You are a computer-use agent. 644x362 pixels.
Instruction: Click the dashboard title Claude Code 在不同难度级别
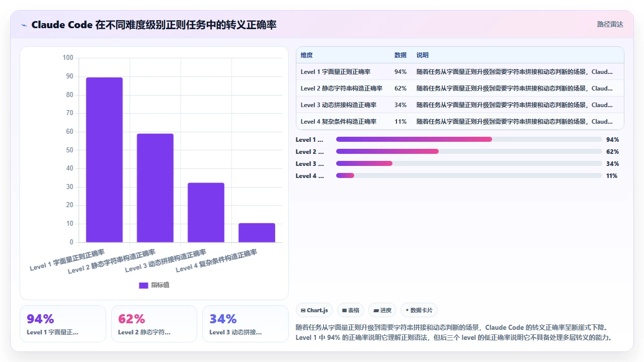pyautogui.click(x=154, y=25)
